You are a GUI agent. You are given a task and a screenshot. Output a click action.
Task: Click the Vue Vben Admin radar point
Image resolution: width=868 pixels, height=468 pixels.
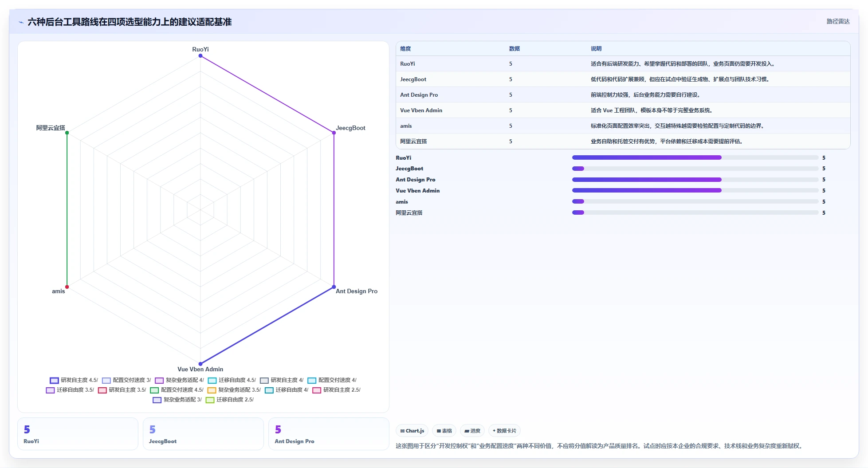point(200,364)
